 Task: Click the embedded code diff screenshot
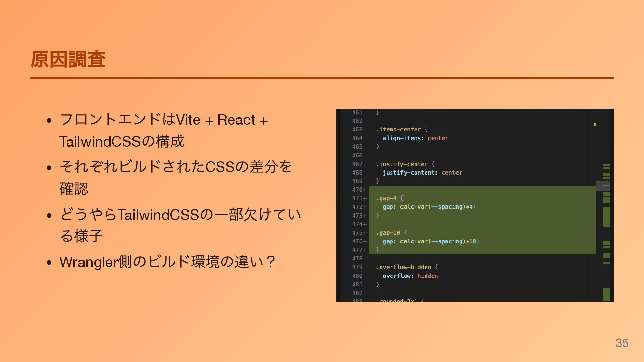[475, 205]
